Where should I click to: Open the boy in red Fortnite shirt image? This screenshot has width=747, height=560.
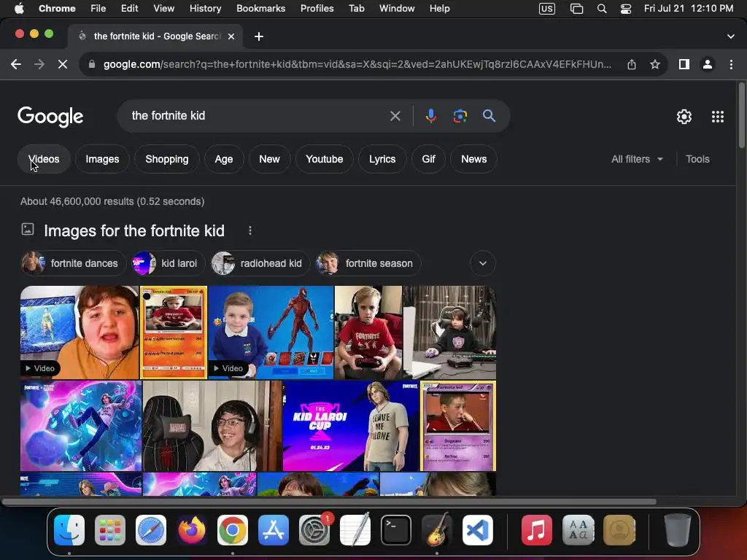coord(368,332)
